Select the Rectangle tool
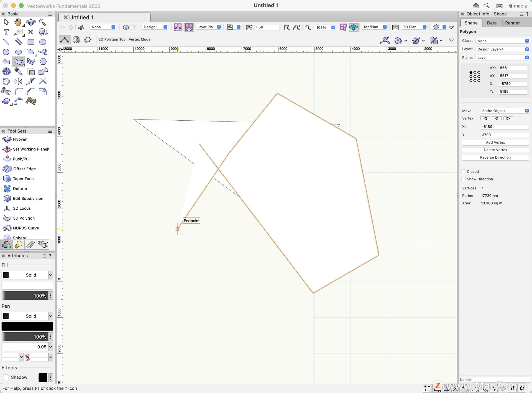Image resolution: width=532 pixels, height=393 pixels. (31, 42)
